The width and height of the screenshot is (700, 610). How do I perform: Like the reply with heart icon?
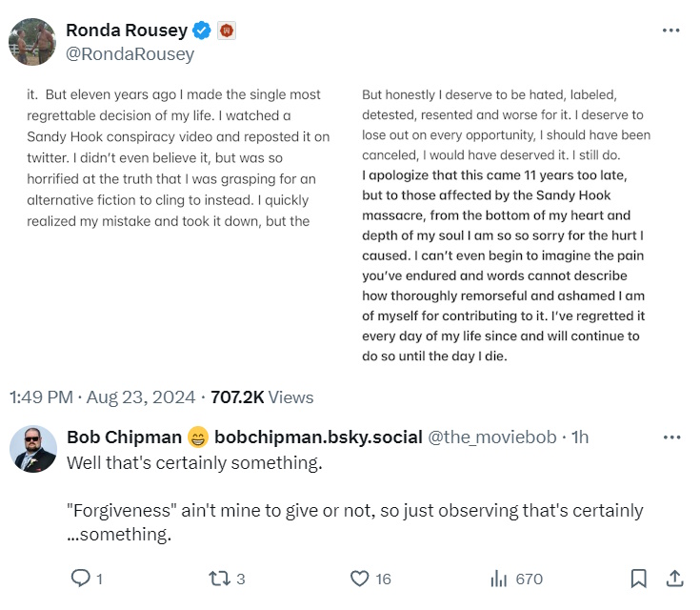point(360,579)
